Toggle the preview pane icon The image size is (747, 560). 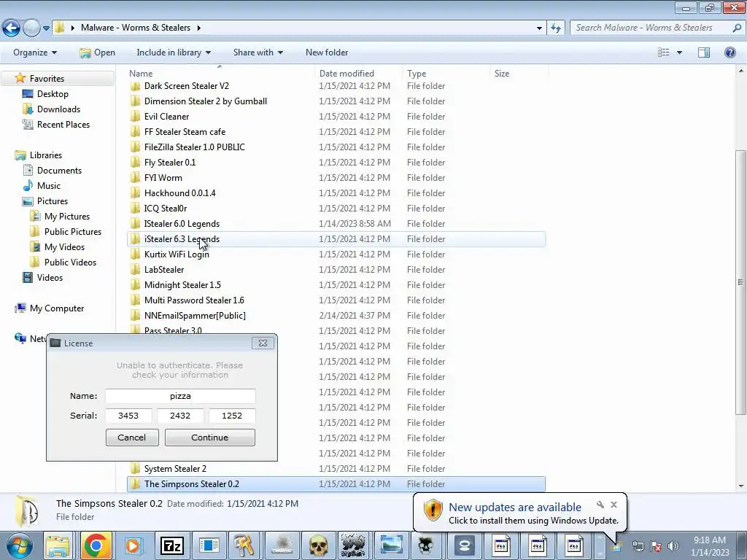click(704, 52)
